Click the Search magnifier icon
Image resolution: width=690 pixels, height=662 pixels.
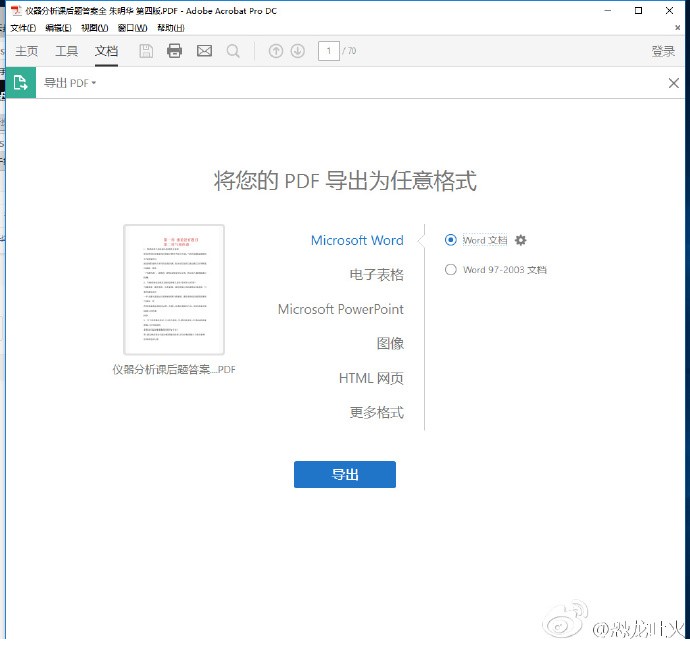point(233,51)
